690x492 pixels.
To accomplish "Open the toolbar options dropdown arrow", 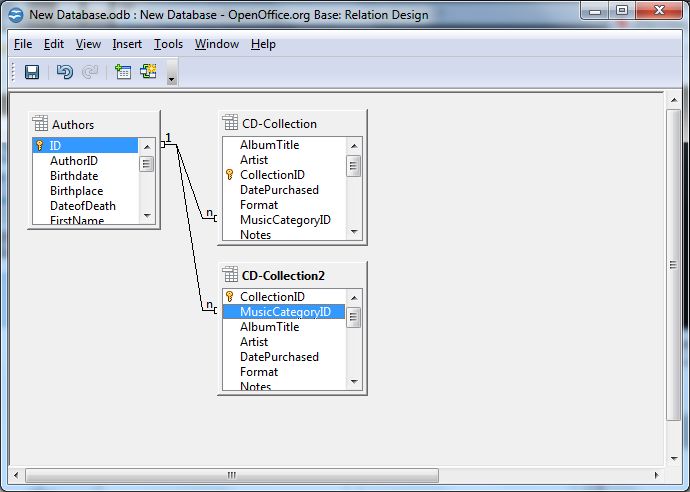I will (x=171, y=77).
